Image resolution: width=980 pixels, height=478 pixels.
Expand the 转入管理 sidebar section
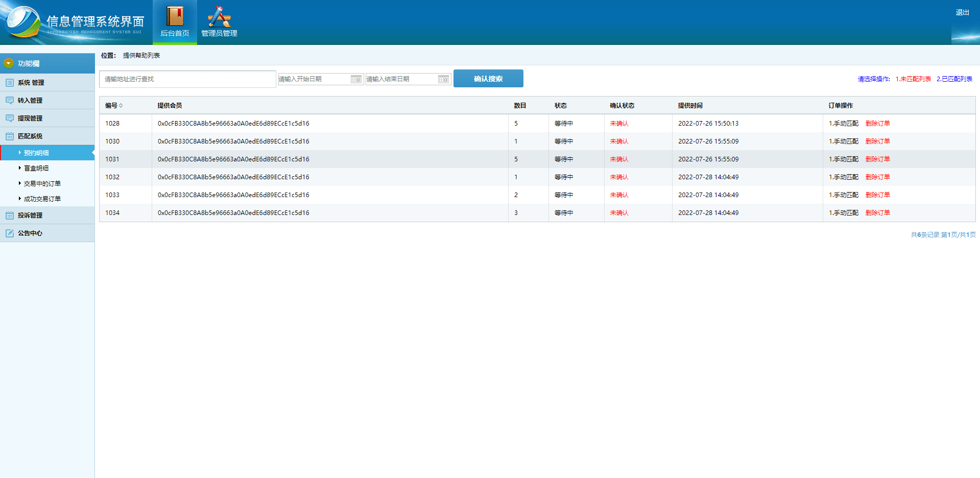coord(30,101)
